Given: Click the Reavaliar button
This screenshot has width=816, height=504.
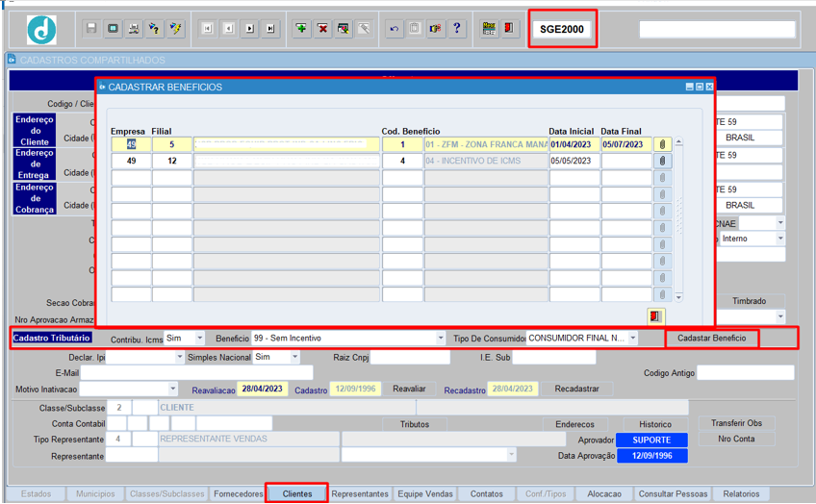Looking at the screenshot, I should pos(409,389).
